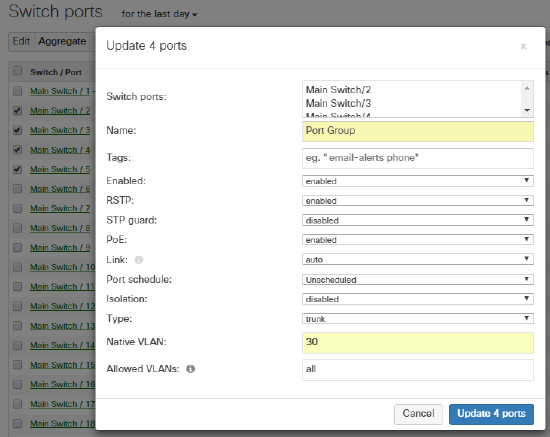Click the Allowed VLANs info icon
This screenshot has width=550, height=437.
click(x=190, y=369)
